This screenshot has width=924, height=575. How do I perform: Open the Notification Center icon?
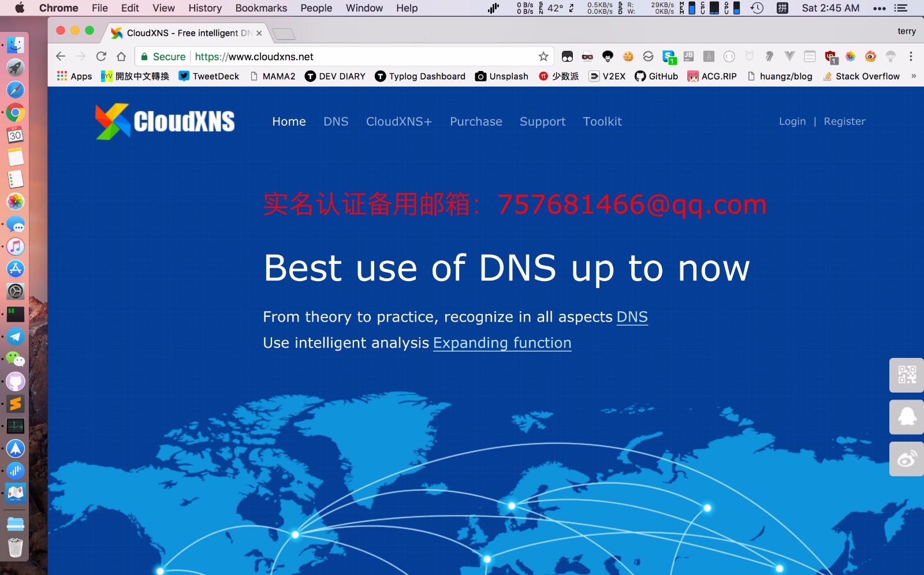[x=901, y=8]
